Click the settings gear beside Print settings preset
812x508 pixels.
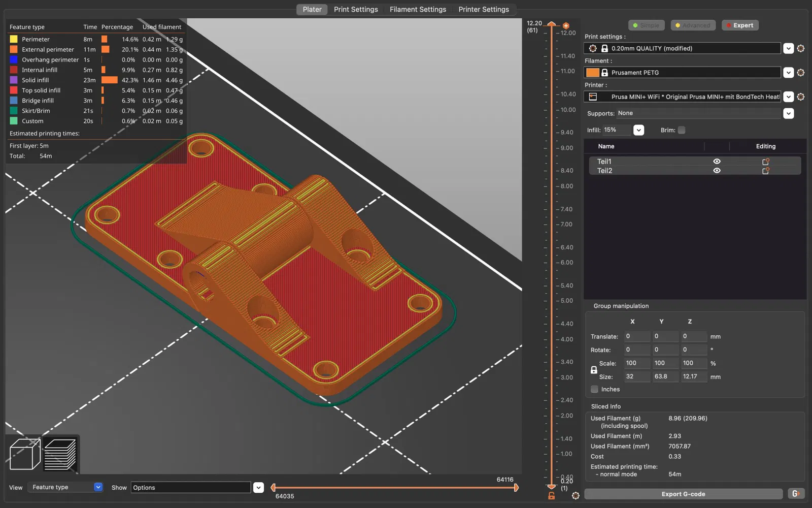click(801, 48)
